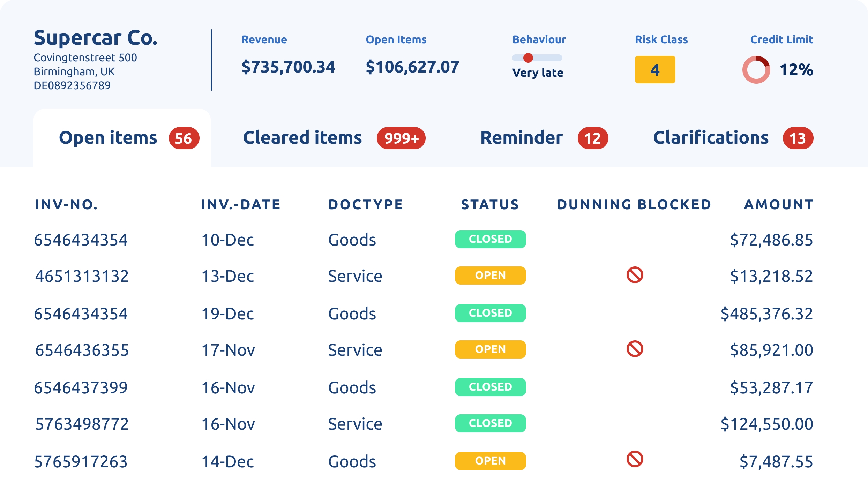Select the Clarifications tab
Image resolution: width=868 pixels, height=498 pixels.
coord(711,138)
